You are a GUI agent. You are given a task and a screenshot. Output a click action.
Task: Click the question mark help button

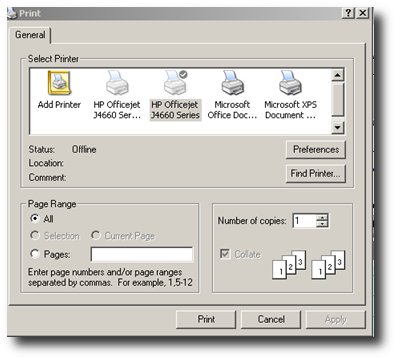pos(348,13)
